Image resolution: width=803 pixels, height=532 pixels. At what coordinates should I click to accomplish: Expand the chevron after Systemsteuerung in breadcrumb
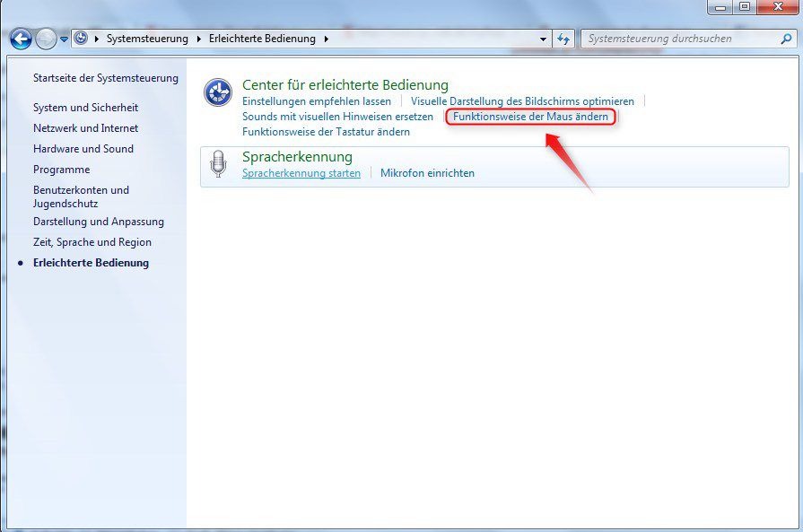pos(196,39)
